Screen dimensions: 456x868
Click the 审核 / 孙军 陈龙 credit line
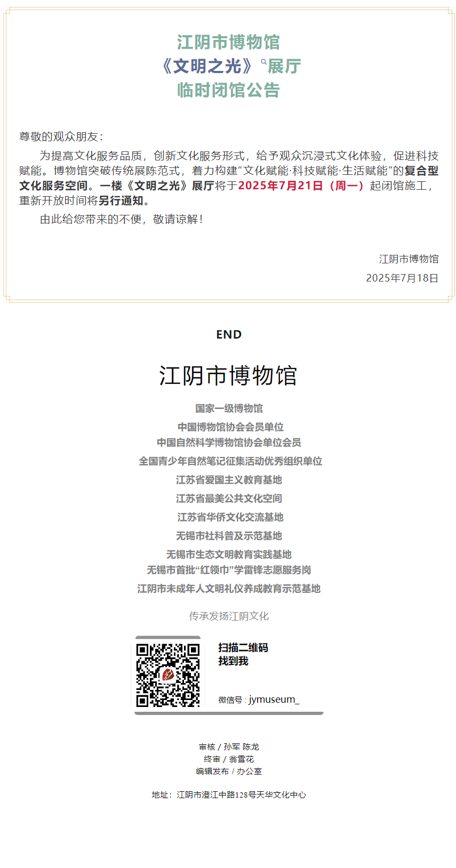pyautogui.click(x=229, y=747)
